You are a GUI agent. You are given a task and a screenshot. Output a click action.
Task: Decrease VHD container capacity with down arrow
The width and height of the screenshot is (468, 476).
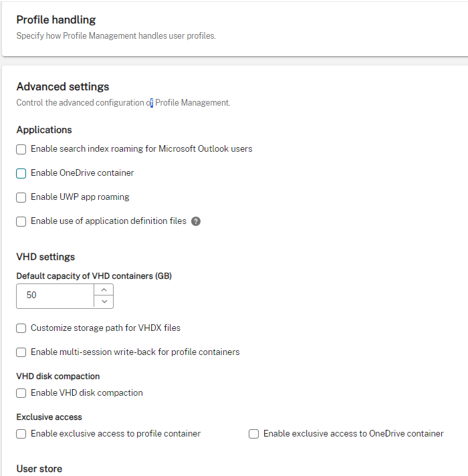click(104, 302)
